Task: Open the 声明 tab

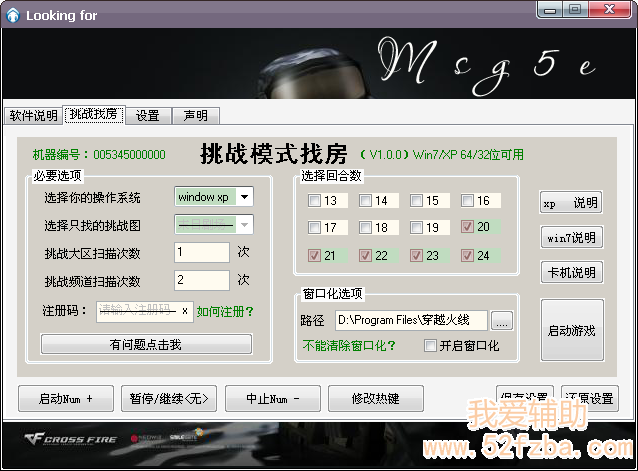Action: (196, 116)
